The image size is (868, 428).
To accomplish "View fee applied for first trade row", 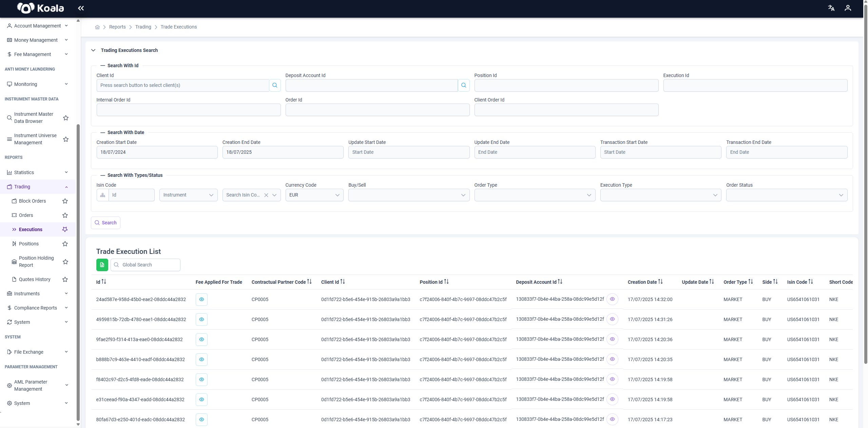I will (201, 299).
